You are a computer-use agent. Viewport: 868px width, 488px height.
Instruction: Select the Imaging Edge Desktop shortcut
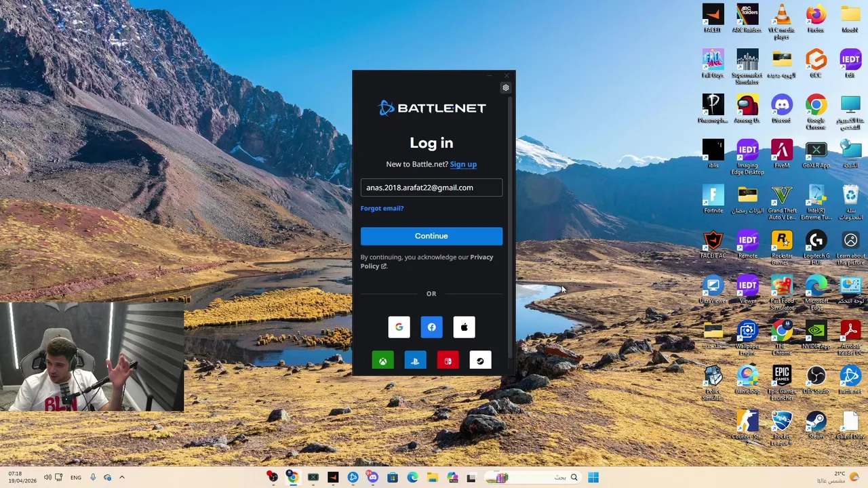747,157
